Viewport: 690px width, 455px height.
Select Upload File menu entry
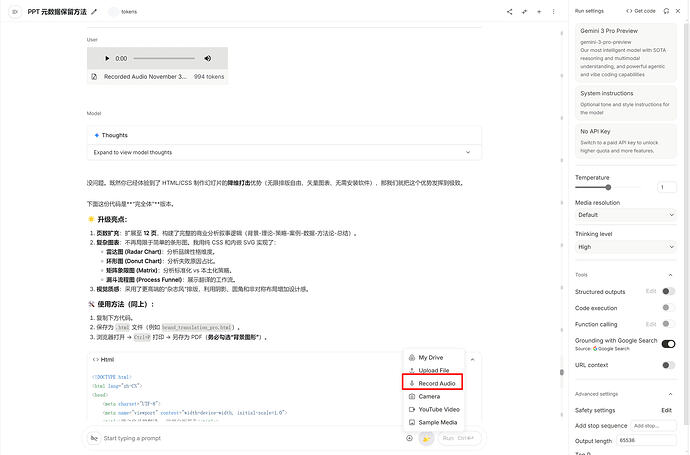pyautogui.click(x=433, y=371)
